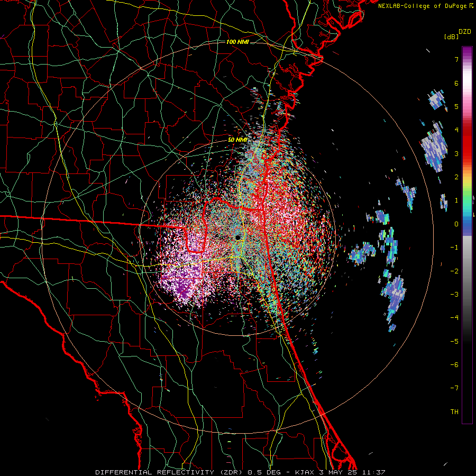Screen dimensions: 476x476
Task: Click the radar site black dot at center
Action: [238, 237]
